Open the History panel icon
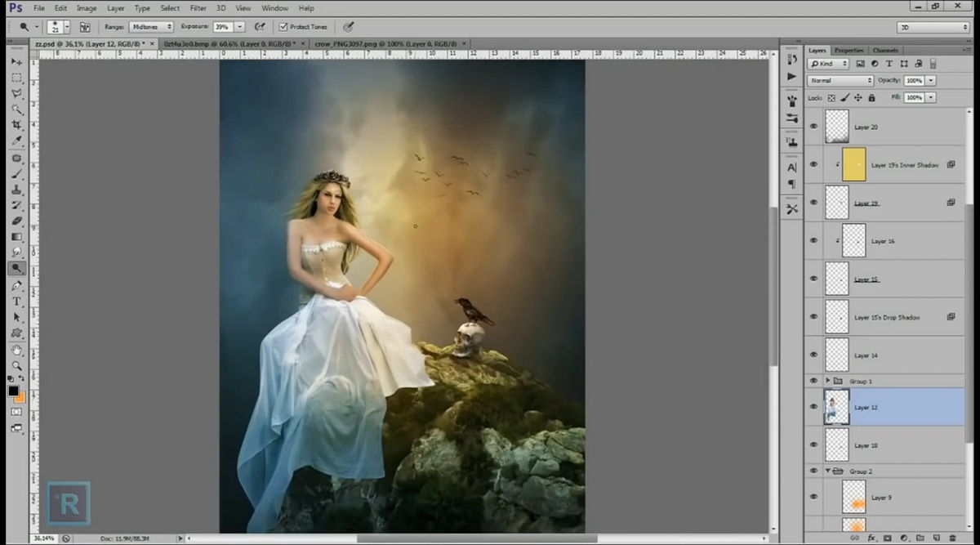The width and height of the screenshot is (980, 545). click(x=791, y=59)
